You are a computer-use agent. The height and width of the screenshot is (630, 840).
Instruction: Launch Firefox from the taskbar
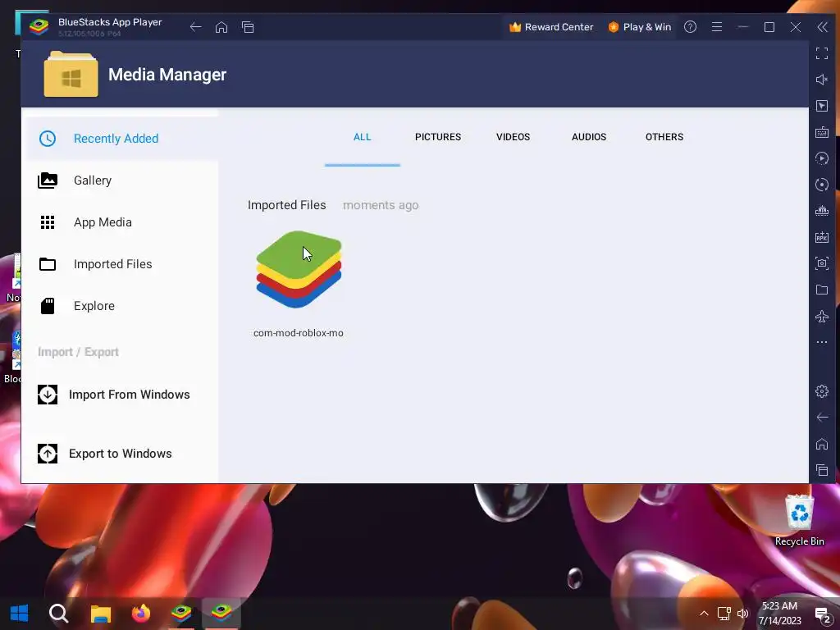[x=141, y=614]
